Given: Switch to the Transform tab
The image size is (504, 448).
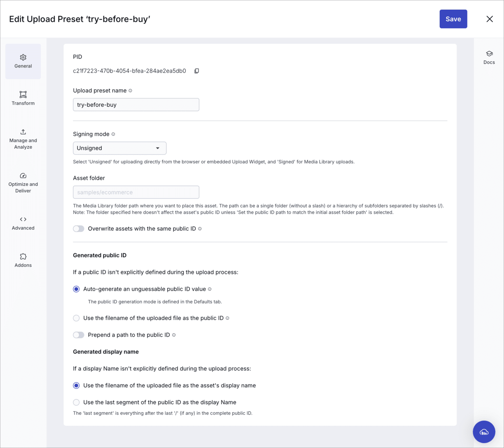Looking at the screenshot, I should (x=23, y=98).
